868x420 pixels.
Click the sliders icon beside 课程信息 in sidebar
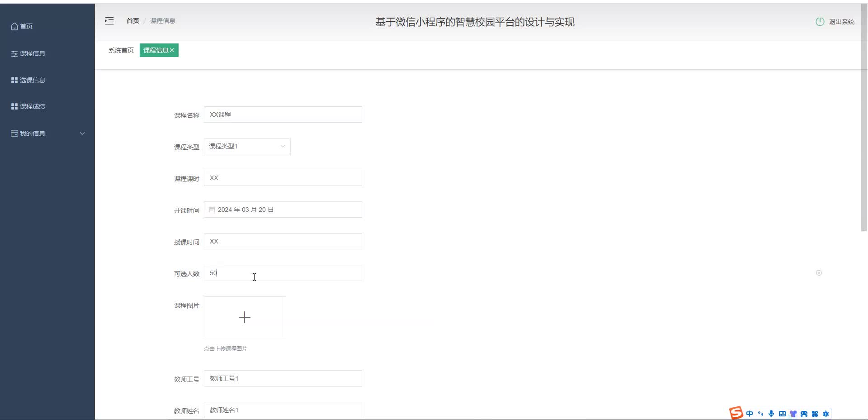(x=14, y=53)
